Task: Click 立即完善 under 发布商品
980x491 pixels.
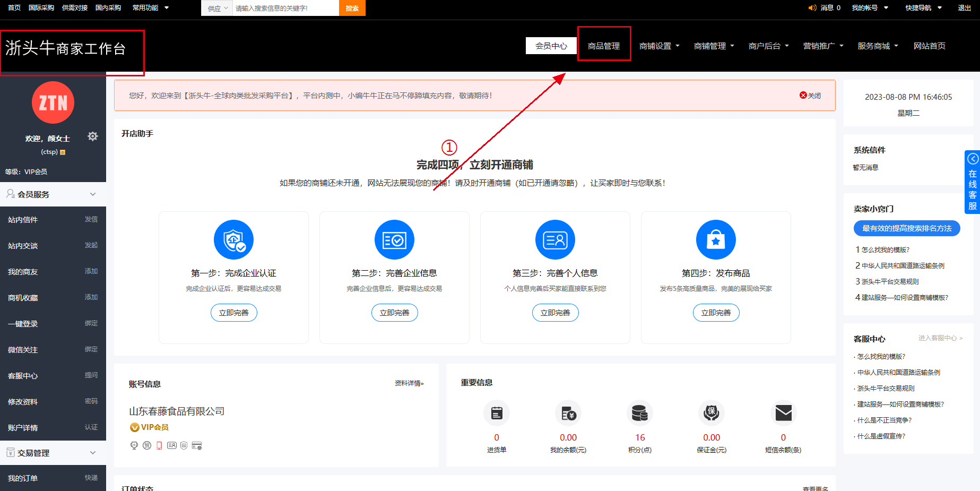Action: click(716, 313)
